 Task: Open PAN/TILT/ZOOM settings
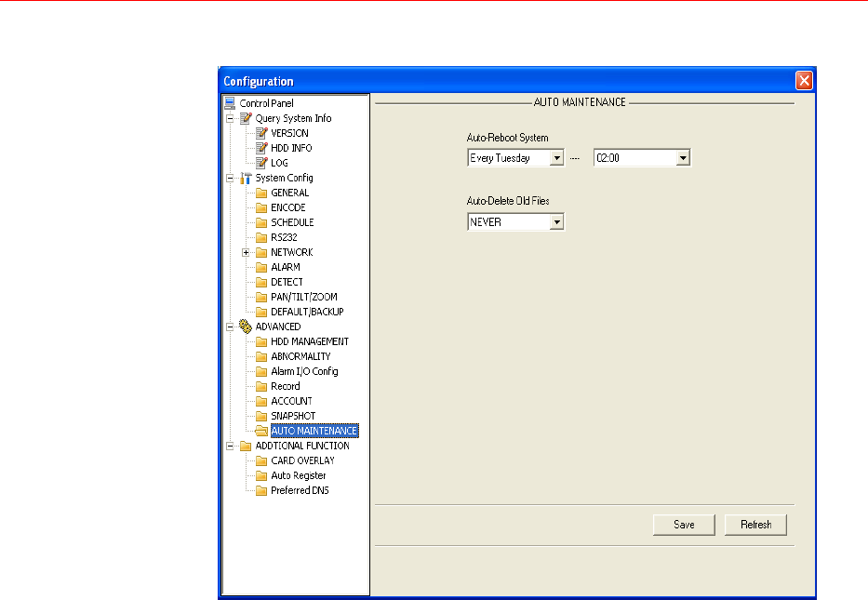[x=304, y=298]
